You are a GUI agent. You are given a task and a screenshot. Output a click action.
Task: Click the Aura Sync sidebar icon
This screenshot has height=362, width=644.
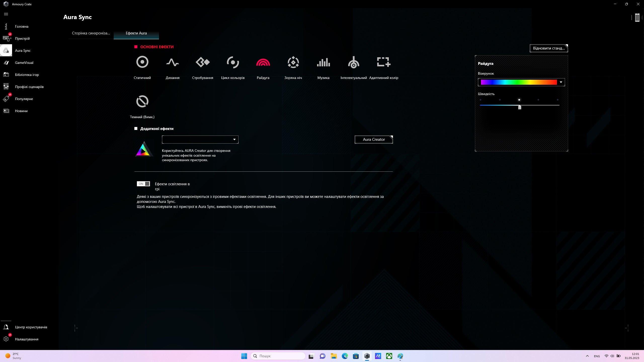point(6,51)
